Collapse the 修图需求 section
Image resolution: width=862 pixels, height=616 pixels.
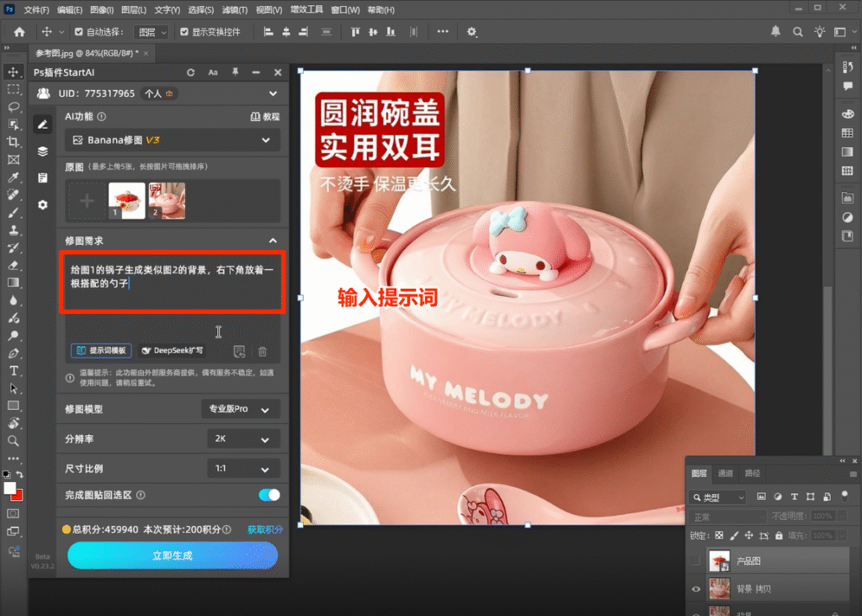273,241
